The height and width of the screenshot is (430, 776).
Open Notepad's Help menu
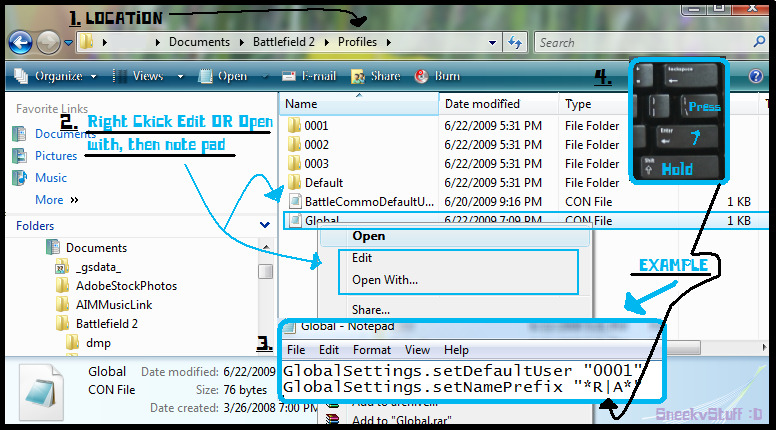[456, 350]
